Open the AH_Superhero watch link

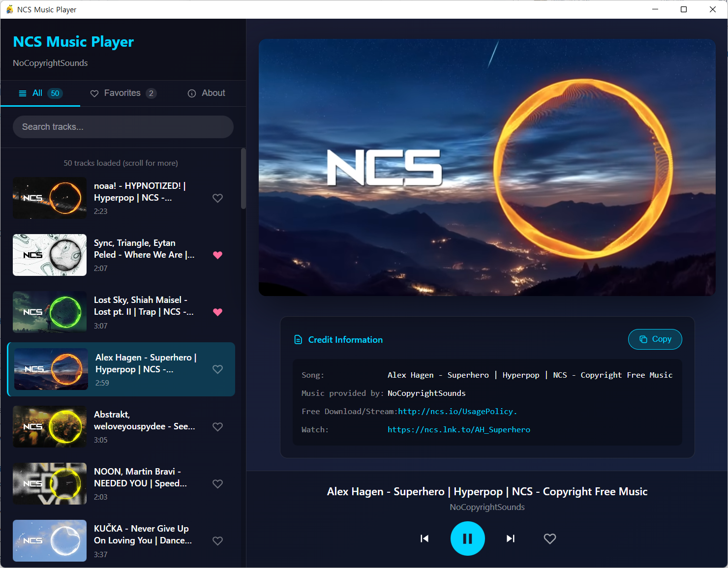click(458, 430)
